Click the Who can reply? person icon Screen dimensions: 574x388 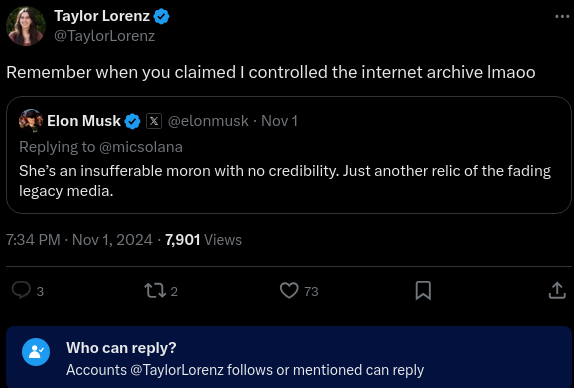[36, 352]
